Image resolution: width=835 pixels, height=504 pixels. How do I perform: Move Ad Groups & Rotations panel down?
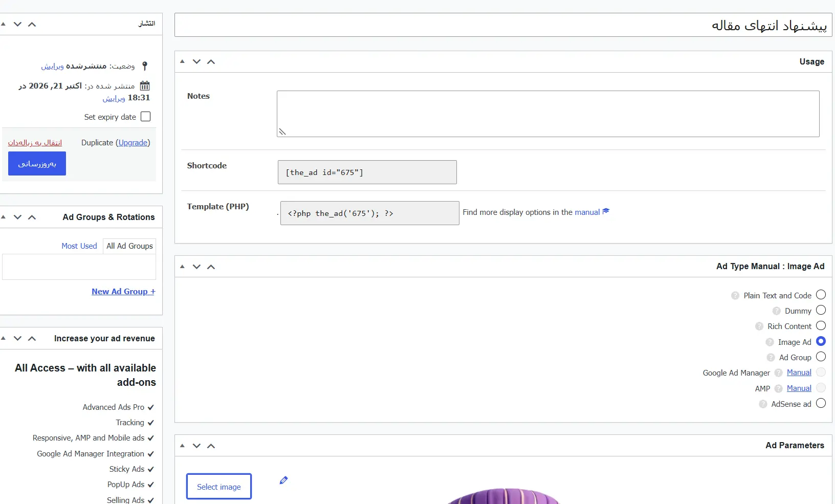pos(17,217)
